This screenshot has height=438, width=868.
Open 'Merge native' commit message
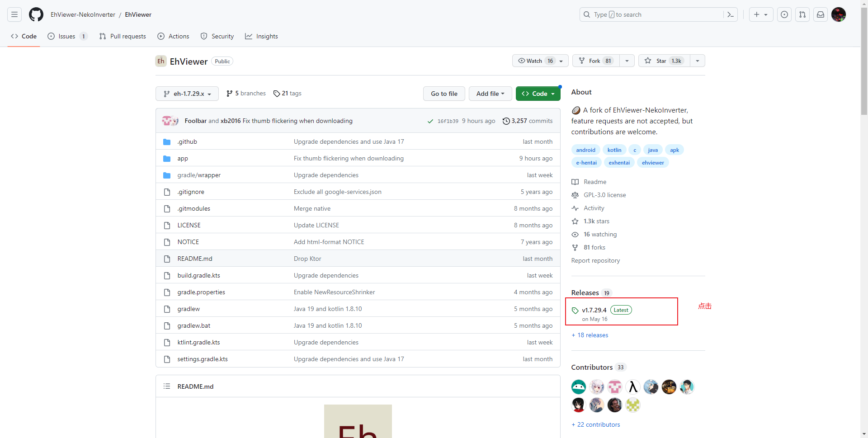(x=312, y=208)
